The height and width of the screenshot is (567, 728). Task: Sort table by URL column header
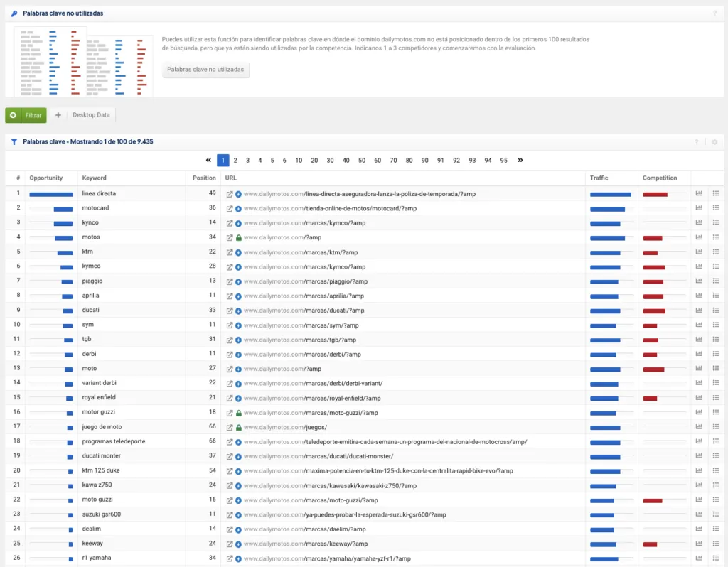[231, 178]
